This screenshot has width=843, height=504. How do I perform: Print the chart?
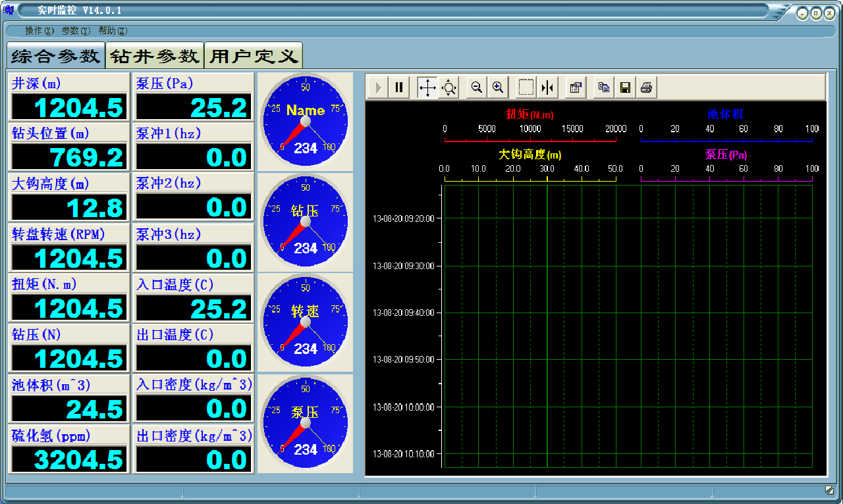[646, 88]
